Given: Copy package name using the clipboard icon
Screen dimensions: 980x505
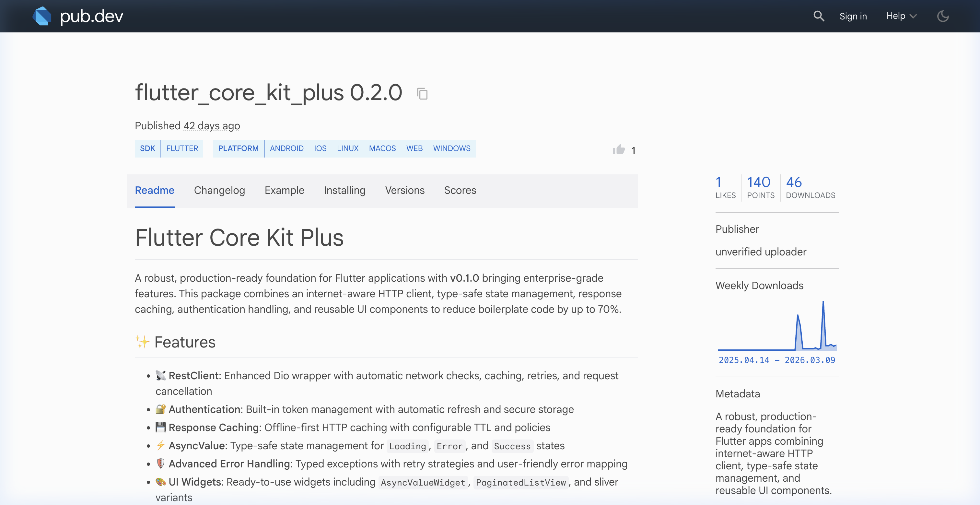Looking at the screenshot, I should click(x=422, y=94).
